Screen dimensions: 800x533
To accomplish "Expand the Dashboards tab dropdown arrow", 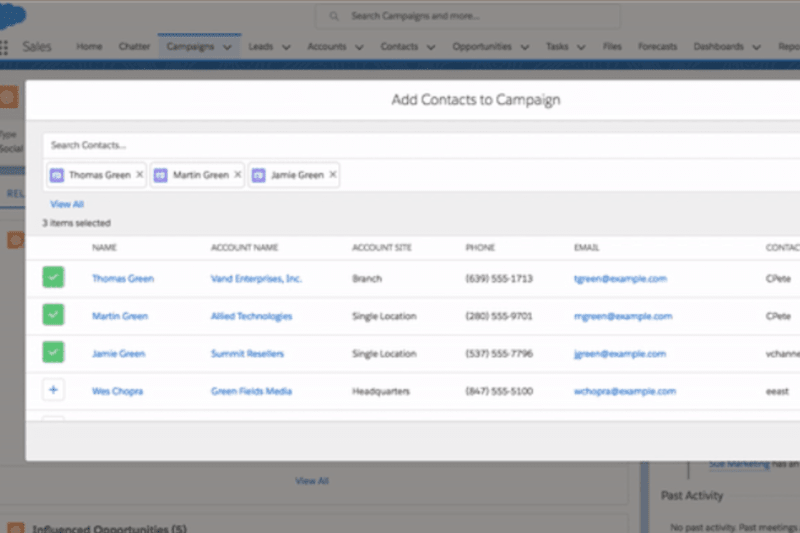I will [757, 47].
